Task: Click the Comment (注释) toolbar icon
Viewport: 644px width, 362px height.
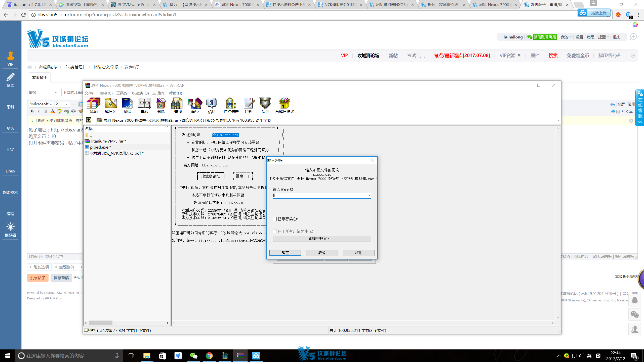Action: pos(249,106)
